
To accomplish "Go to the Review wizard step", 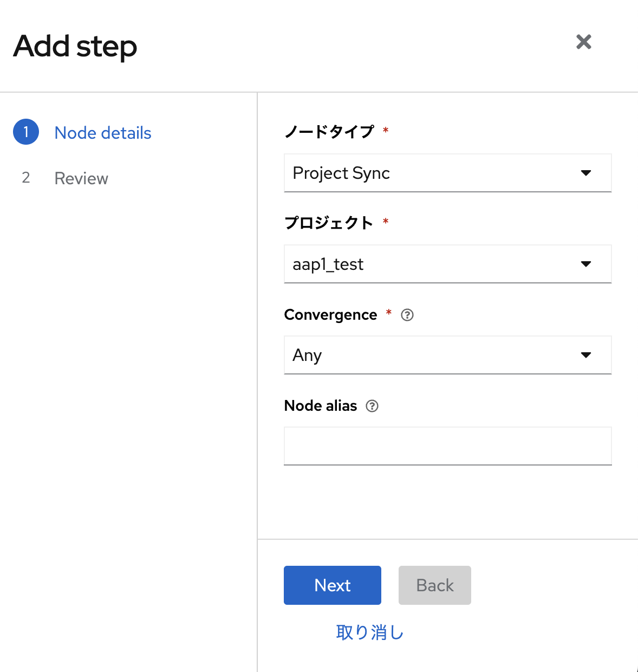I will [81, 178].
